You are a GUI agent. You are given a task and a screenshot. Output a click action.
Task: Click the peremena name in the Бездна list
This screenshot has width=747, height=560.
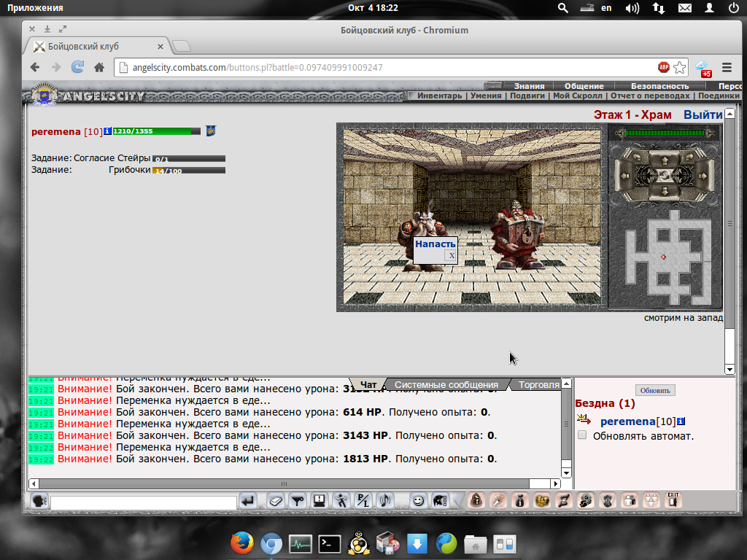point(628,421)
